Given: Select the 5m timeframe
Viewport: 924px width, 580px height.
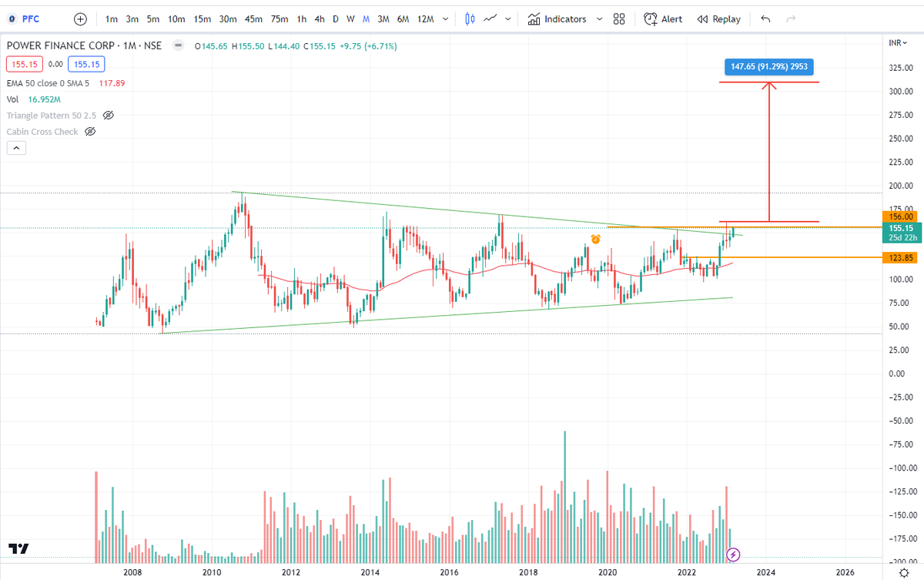Looking at the screenshot, I should [153, 18].
